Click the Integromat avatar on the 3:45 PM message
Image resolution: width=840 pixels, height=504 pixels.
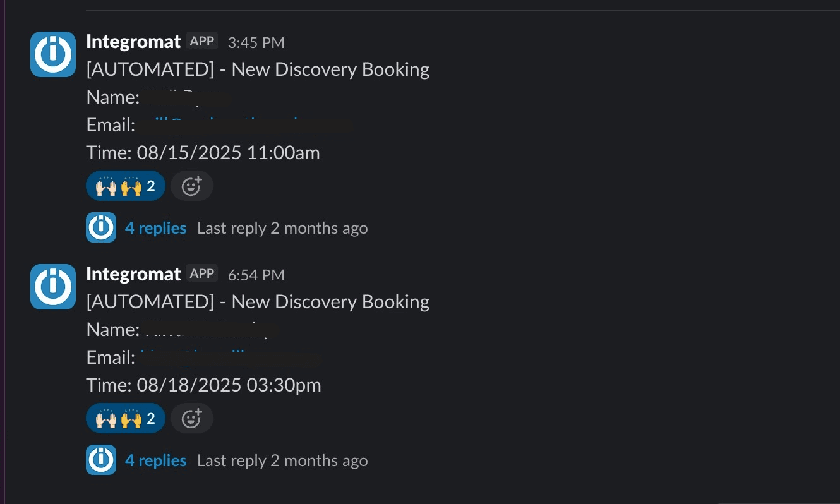tap(53, 54)
